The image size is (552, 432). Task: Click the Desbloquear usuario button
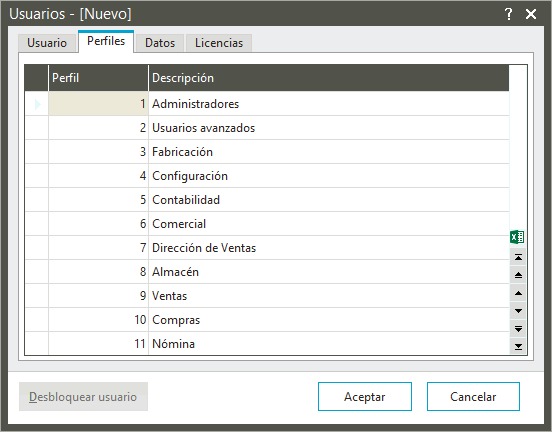tap(83, 396)
